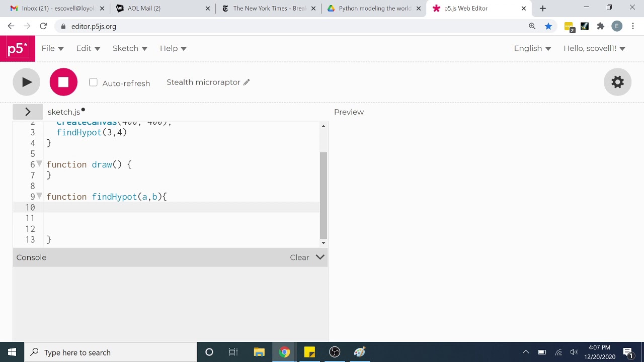This screenshot has height=362, width=644.
Task: Reload the page
Action: pos(43,26)
